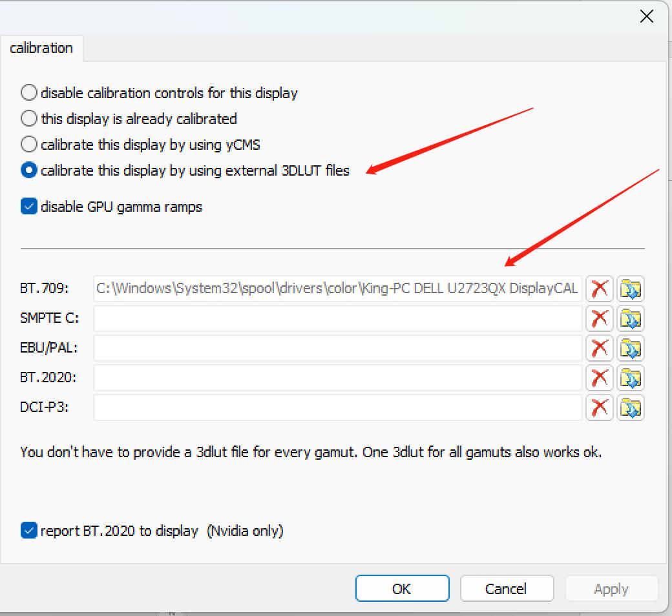
Task: Click the BT.2020 path field
Action: click(338, 377)
